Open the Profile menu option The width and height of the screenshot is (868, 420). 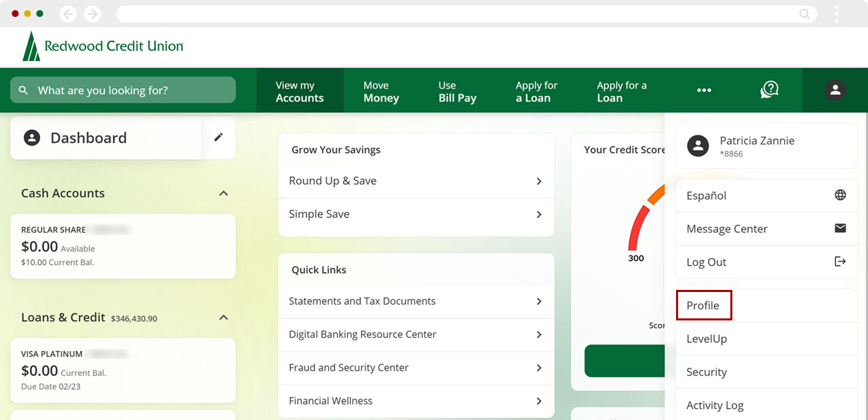pyautogui.click(x=703, y=305)
